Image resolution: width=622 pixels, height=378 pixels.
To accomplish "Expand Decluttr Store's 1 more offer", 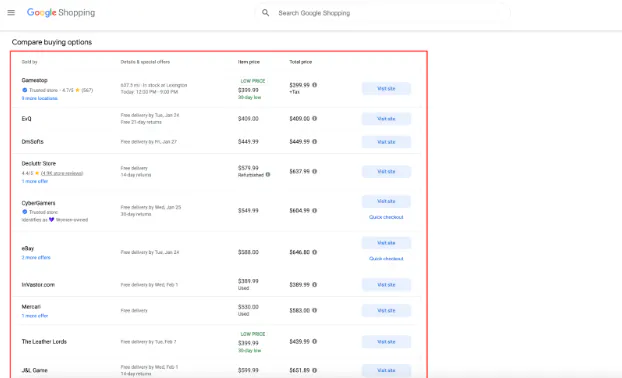I will coord(35,181).
